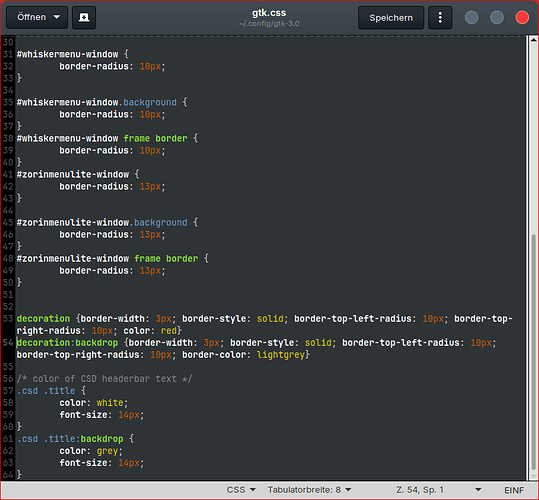Click the scrollbar up arrow
The height and width of the screenshot is (500, 539).
[533, 40]
